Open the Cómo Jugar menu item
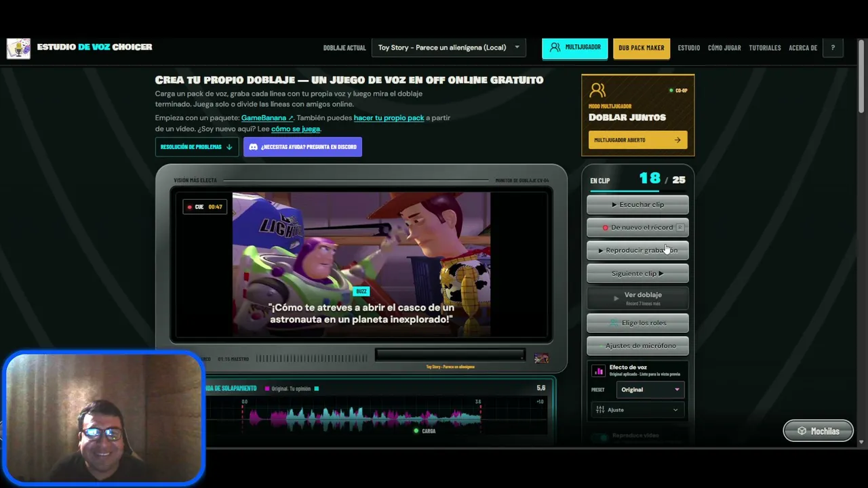Image resolution: width=868 pixels, height=488 pixels. point(724,48)
